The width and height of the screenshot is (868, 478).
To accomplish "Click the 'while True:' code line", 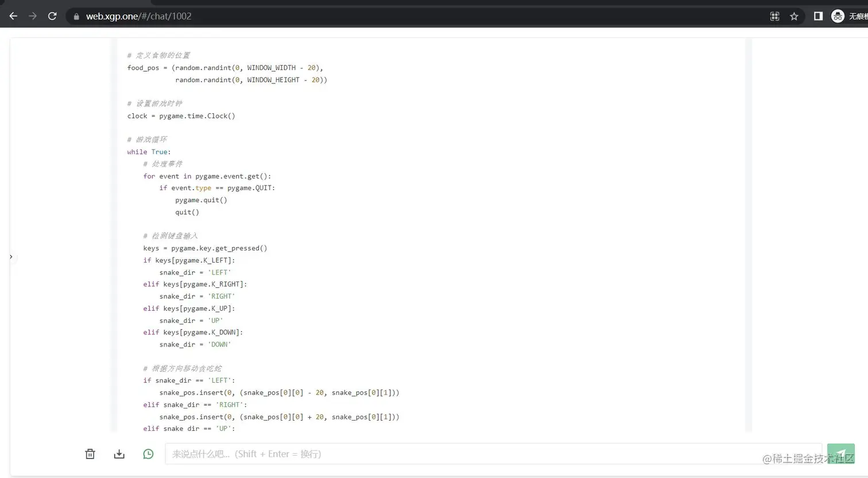I will coord(149,152).
